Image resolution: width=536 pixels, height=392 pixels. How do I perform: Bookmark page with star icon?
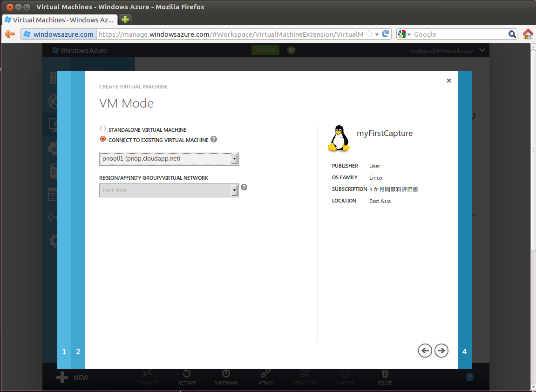coord(369,34)
